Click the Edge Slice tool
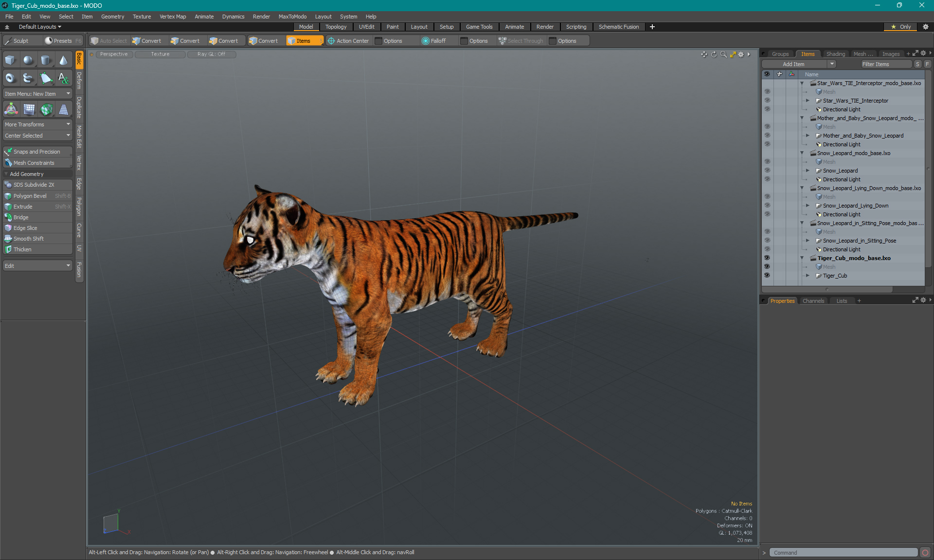 (x=38, y=228)
